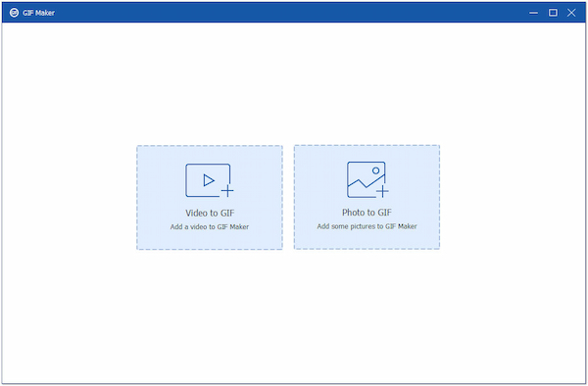
Task: Click the picture icon with plus sign
Action: [x=367, y=179]
